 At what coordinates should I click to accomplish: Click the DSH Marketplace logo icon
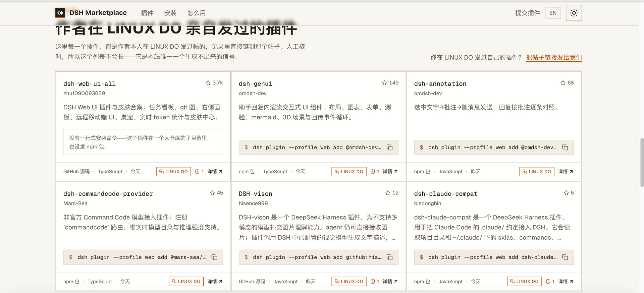pyautogui.click(x=60, y=13)
